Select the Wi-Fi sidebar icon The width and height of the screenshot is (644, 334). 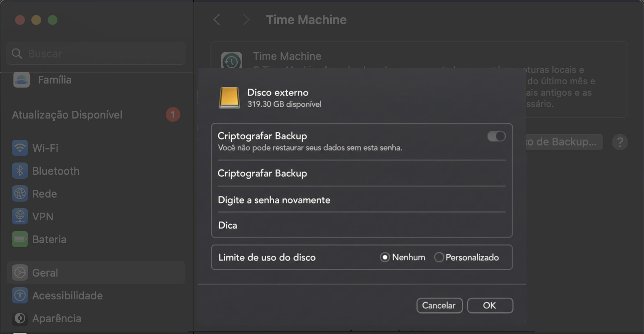point(19,148)
